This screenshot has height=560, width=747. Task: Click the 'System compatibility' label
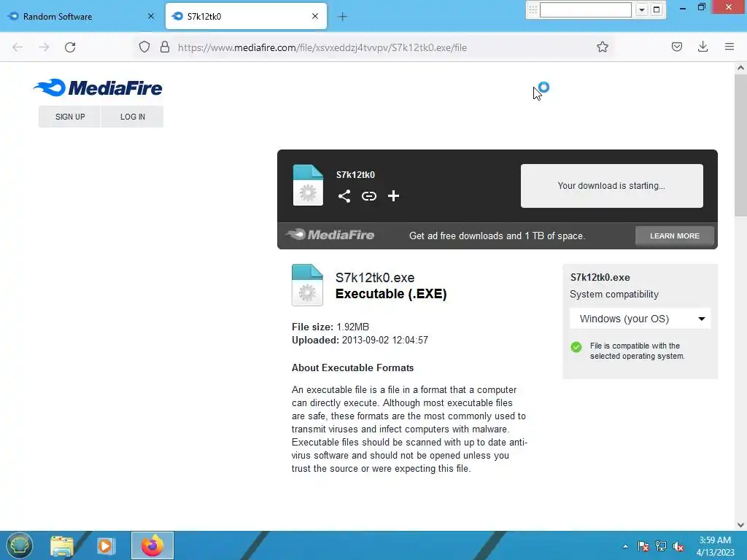[x=614, y=295]
